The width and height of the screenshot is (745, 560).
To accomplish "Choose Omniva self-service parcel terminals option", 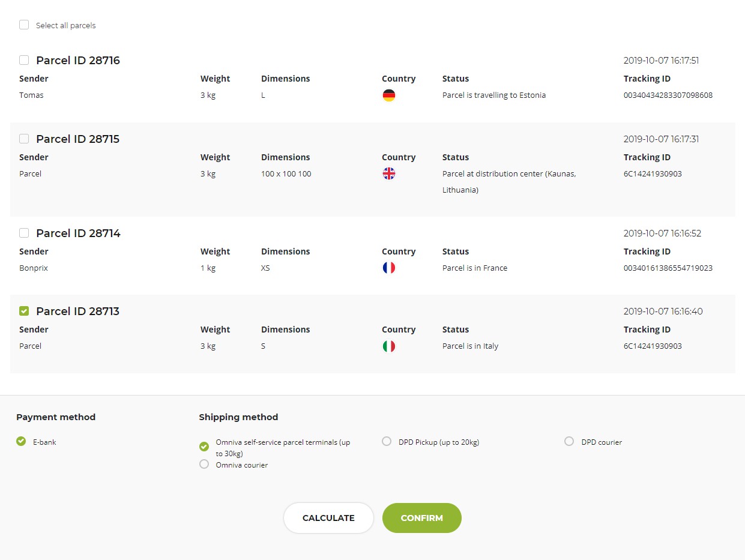I will point(204,447).
